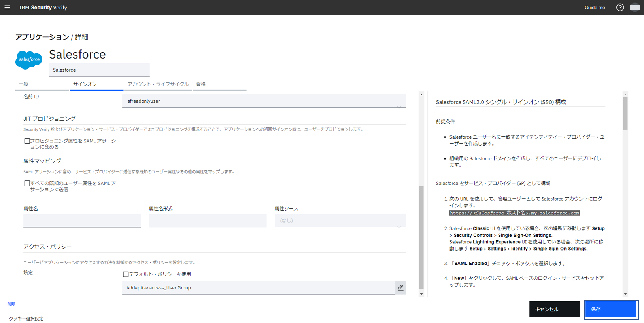Click Guide me in the header
Image resolution: width=644 pixels, height=323 pixels.
click(595, 8)
